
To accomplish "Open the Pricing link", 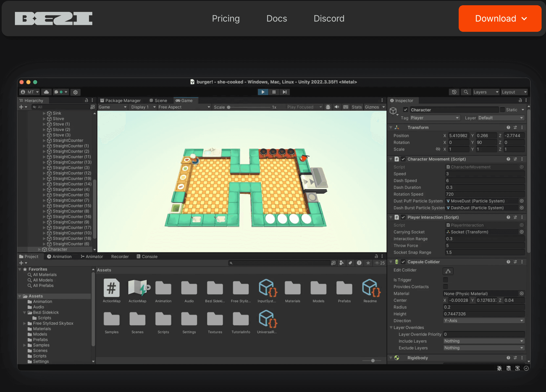I will [226, 19].
